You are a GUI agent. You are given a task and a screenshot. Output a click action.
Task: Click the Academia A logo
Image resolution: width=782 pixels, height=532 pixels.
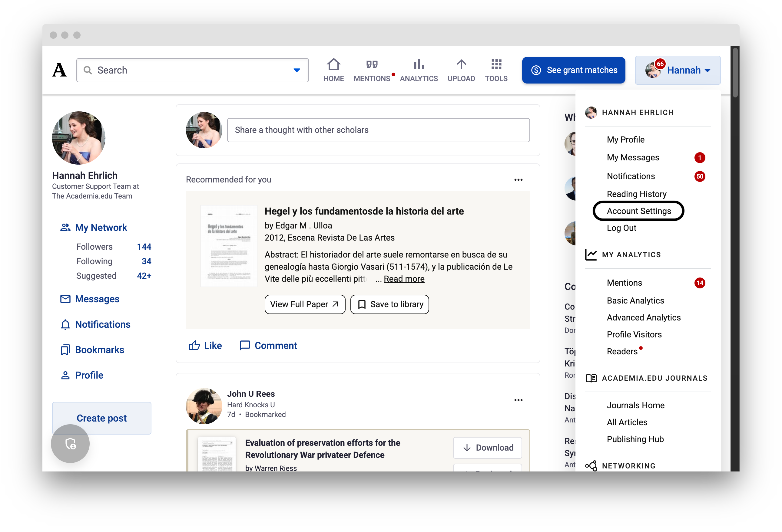(x=59, y=70)
